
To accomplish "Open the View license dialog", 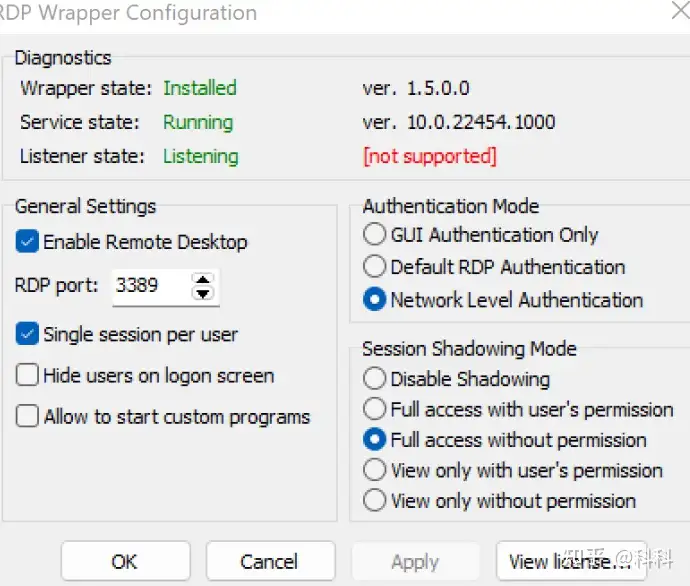I will click(571, 561).
